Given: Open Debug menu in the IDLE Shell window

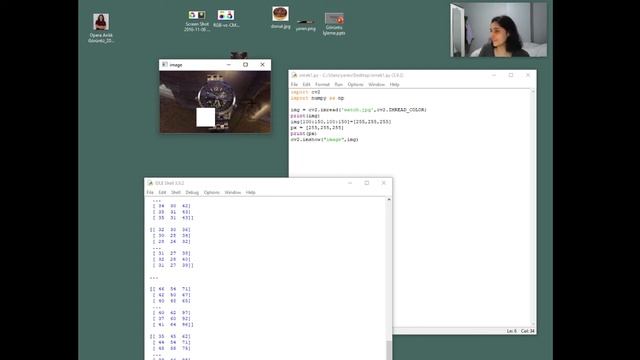Looking at the screenshot, I should (192, 192).
